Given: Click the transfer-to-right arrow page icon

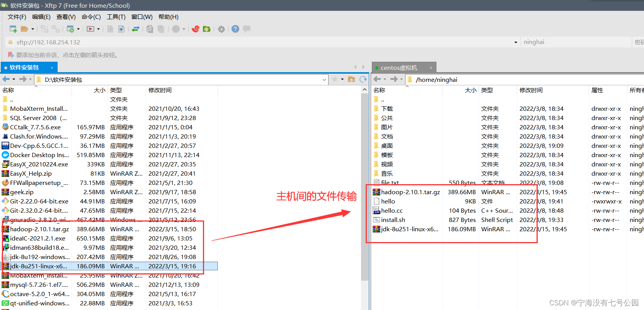Looking at the screenshot, I should [x=121, y=29].
